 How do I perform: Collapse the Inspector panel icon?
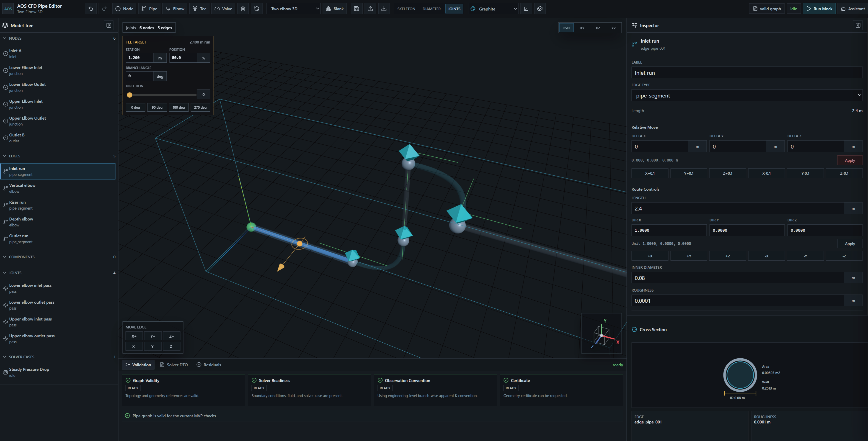[x=858, y=25]
